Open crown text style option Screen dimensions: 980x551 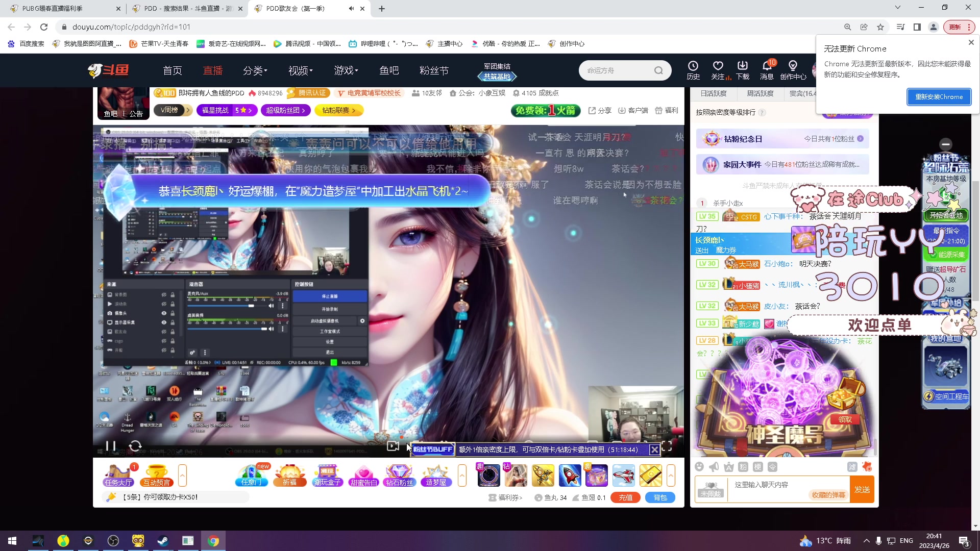coord(729,467)
